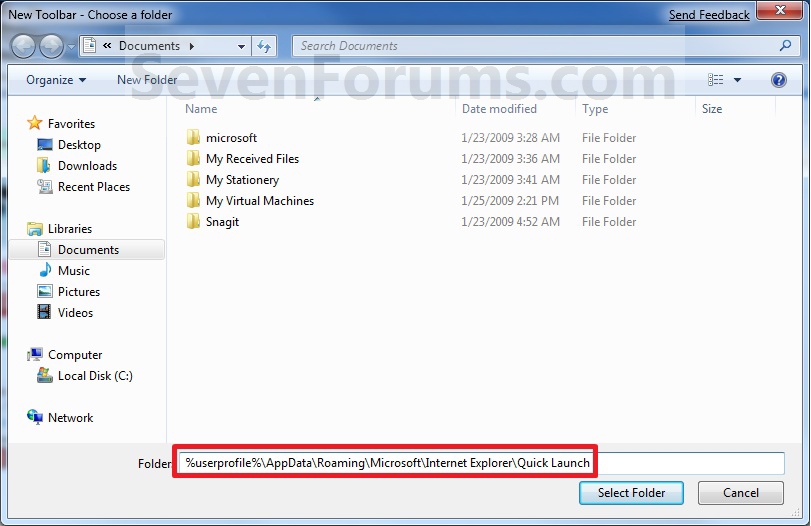The height and width of the screenshot is (526, 811).
Task: Click the Documents library icon in address bar
Action: click(89, 46)
